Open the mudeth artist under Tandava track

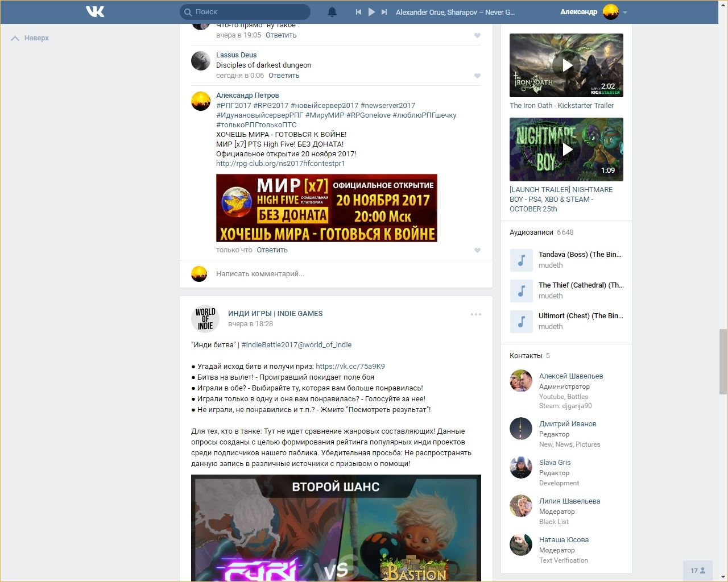pos(551,265)
